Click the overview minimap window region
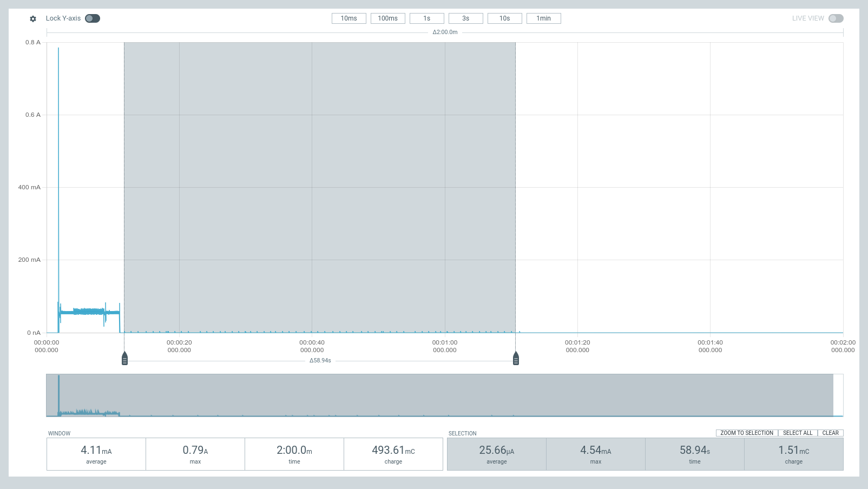This screenshot has width=868, height=489. (x=439, y=395)
